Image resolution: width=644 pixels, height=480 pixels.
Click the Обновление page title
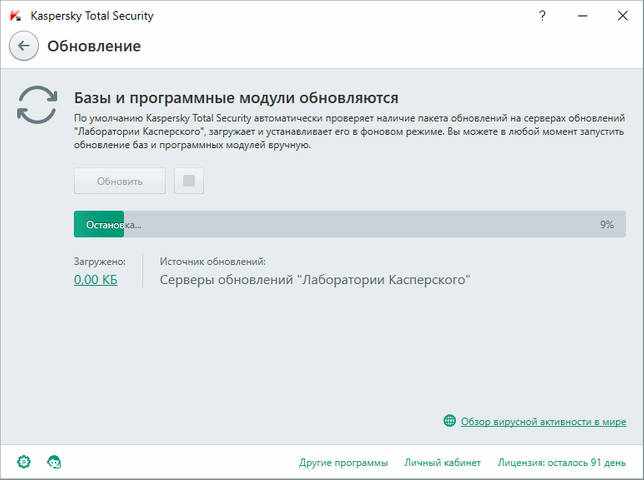94,46
